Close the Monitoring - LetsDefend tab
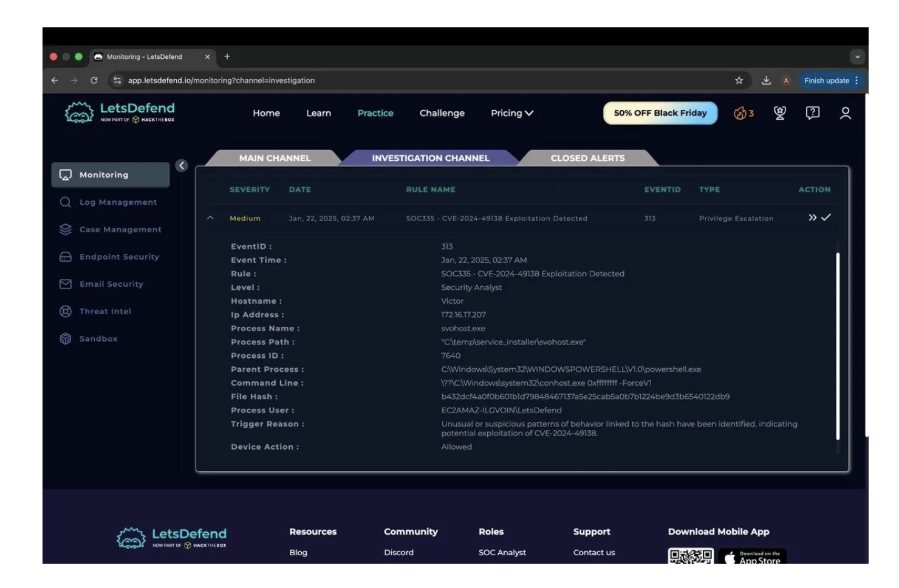The image size is (899, 588). tap(207, 56)
